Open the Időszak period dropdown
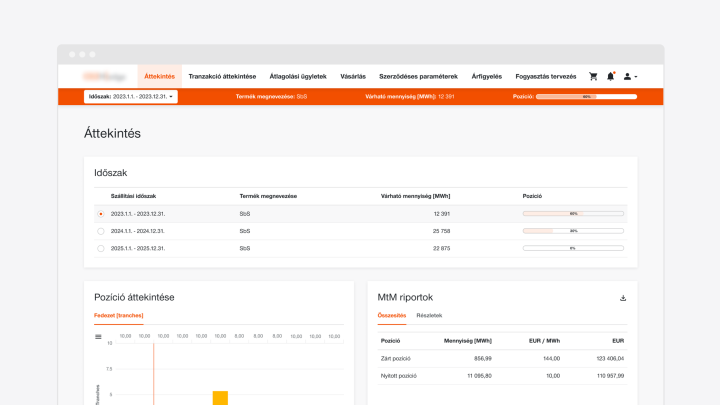Image resolution: width=720 pixels, height=405 pixels. pos(131,96)
